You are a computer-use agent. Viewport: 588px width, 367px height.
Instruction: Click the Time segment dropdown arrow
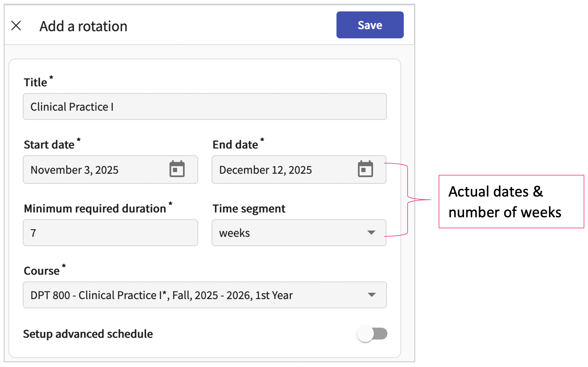[x=371, y=233]
